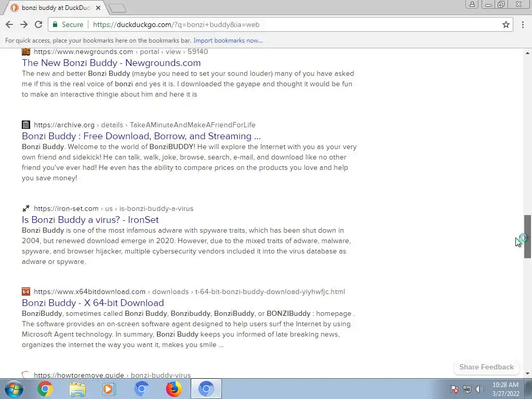
Task: Open the network tray icon
Action: pos(467,389)
